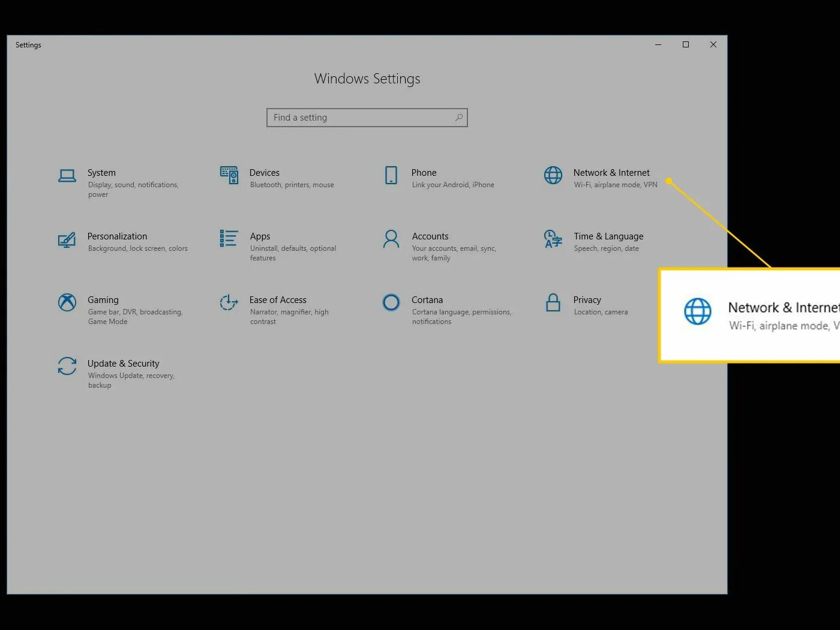Minimize the Settings window
Image resolution: width=840 pixels, height=630 pixels.
pyautogui.click(x=658, y=44)
